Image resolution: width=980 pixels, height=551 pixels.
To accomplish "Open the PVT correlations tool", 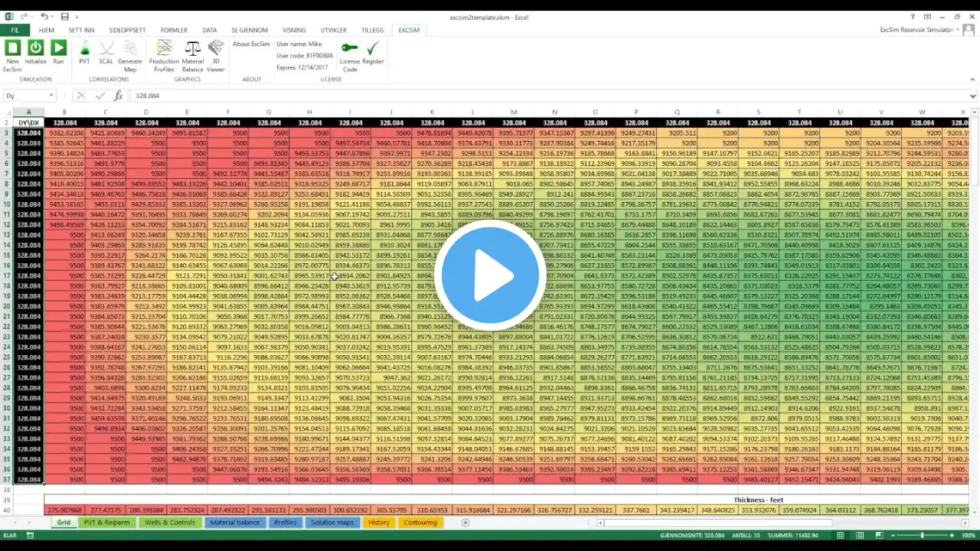I will tap(84, 49).
